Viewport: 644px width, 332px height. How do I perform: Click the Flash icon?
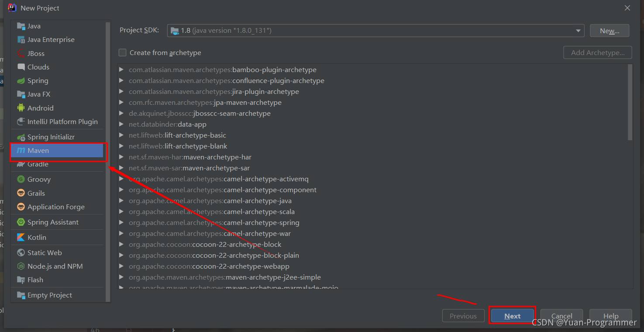tap(21, 280)
